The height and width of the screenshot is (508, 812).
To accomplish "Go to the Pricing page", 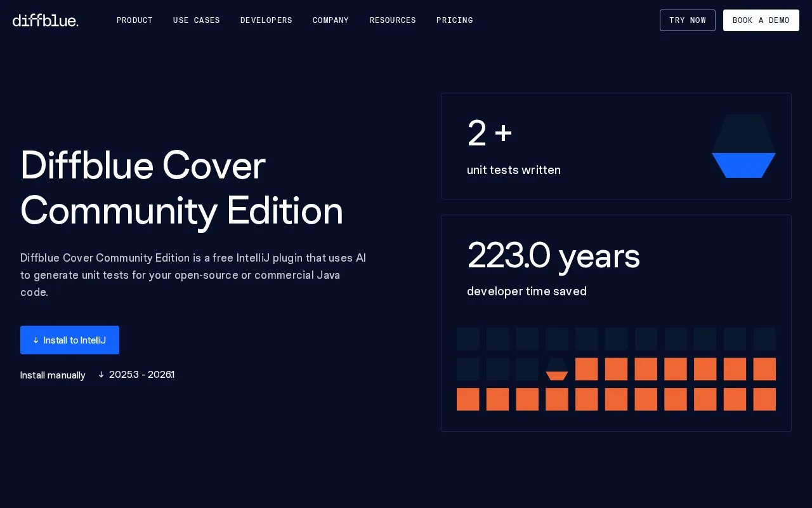I will point(455,20).
